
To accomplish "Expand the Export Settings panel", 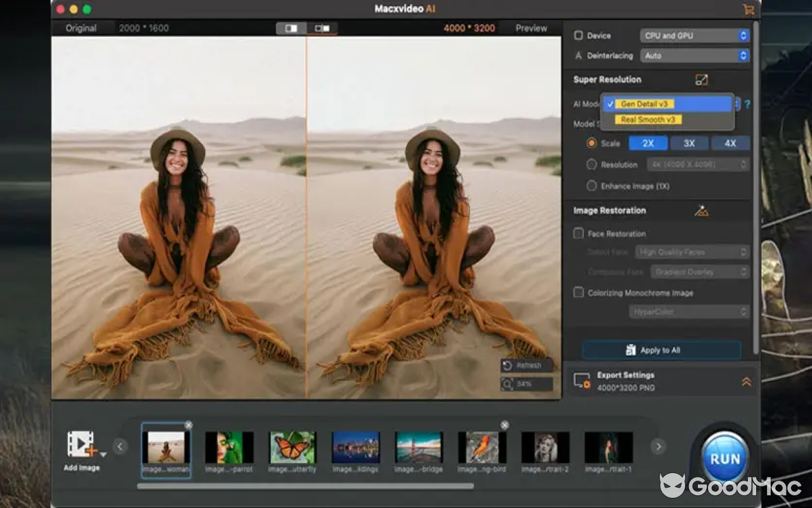I will [x=746, y=382].
